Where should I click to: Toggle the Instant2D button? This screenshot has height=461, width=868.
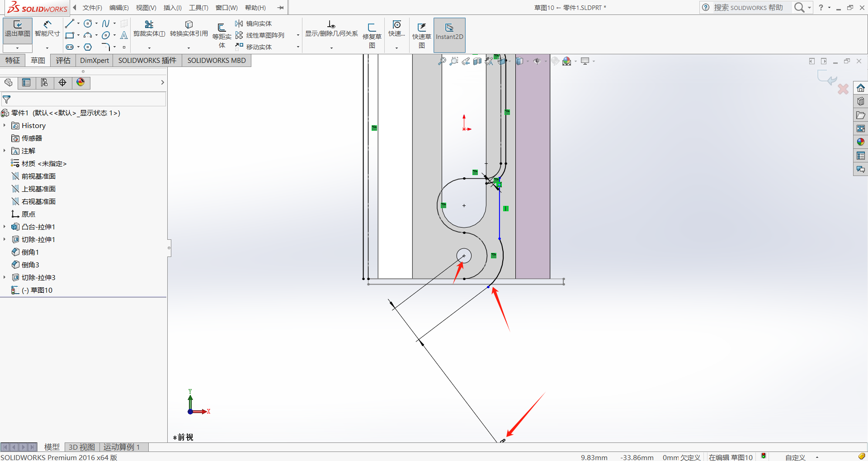point(449,35)
